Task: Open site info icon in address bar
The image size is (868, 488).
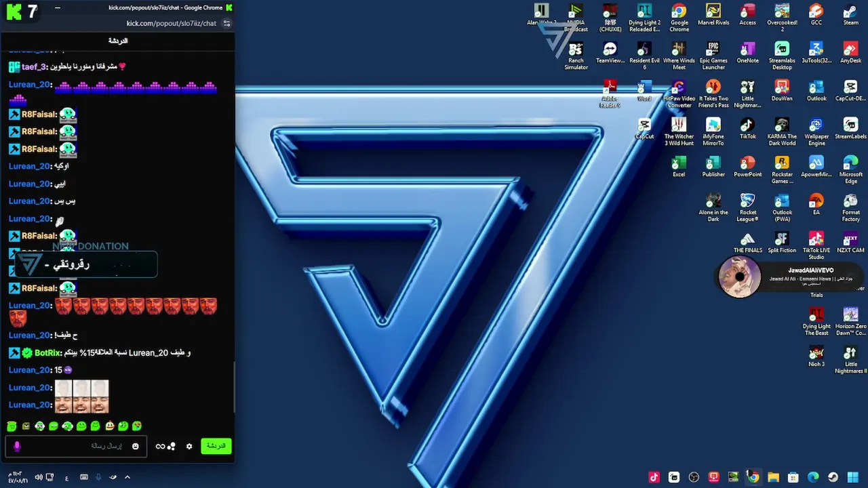Action: tap(226, 23)
